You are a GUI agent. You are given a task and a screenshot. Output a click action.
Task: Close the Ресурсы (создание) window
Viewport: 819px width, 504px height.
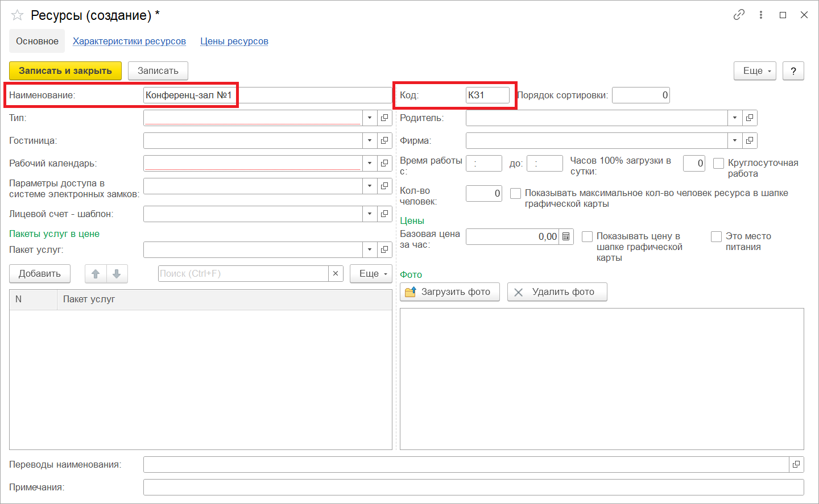pyautogui.click(x=804, y=15)
